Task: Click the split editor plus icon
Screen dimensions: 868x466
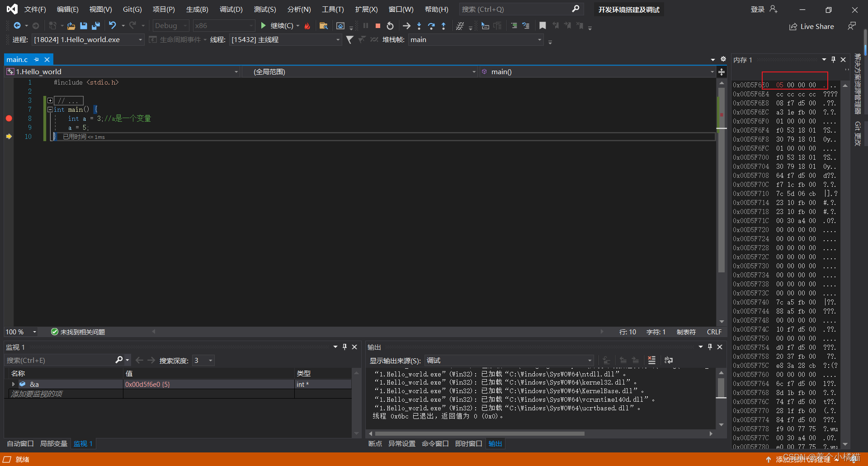Action: pos(722,72)
